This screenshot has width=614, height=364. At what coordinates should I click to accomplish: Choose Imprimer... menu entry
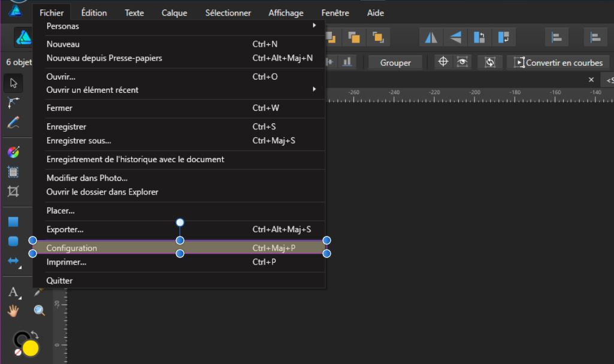point(180,262)
